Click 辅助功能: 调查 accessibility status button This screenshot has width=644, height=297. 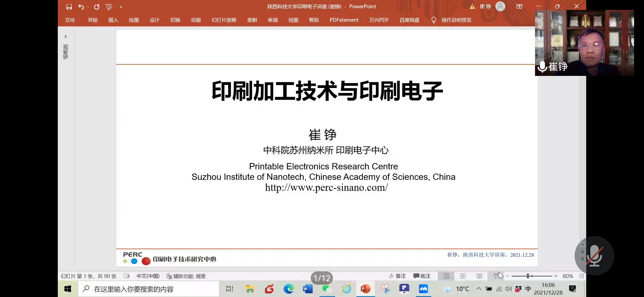tap(186, 276)
